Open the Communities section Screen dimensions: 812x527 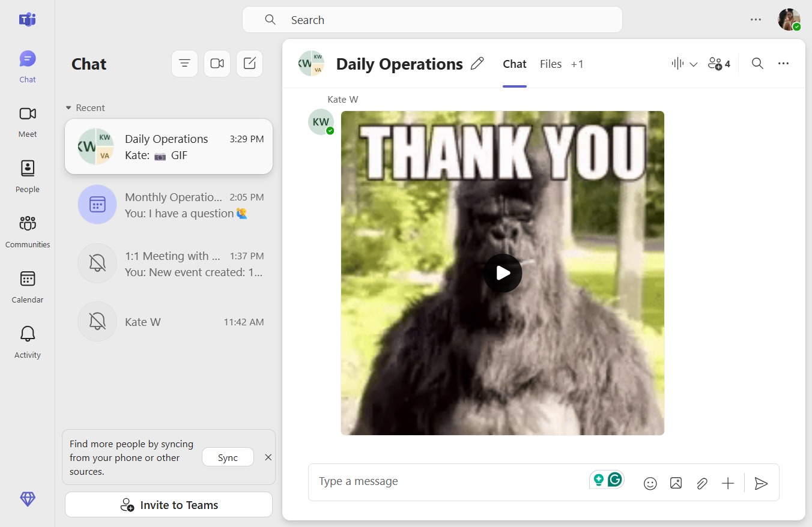pos(28,232)
